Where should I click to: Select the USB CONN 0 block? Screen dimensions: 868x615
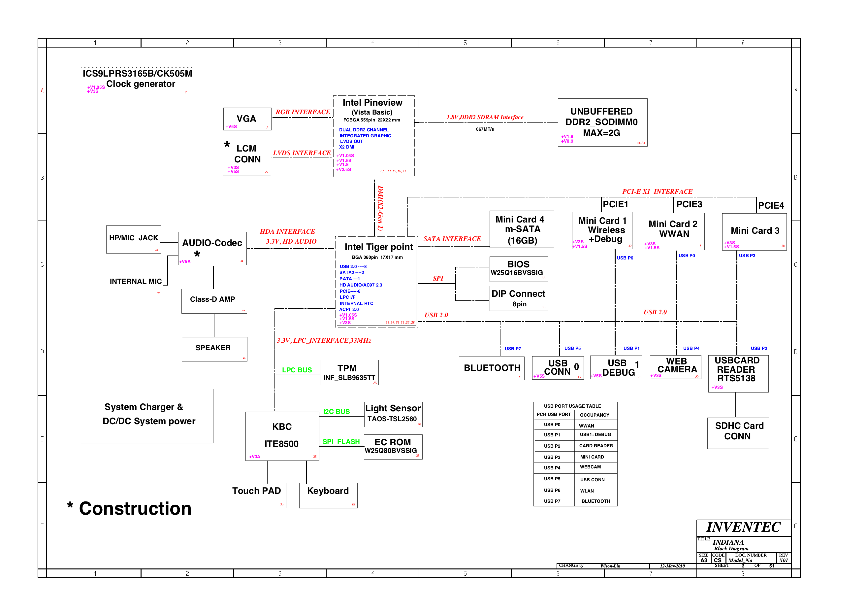558,368
